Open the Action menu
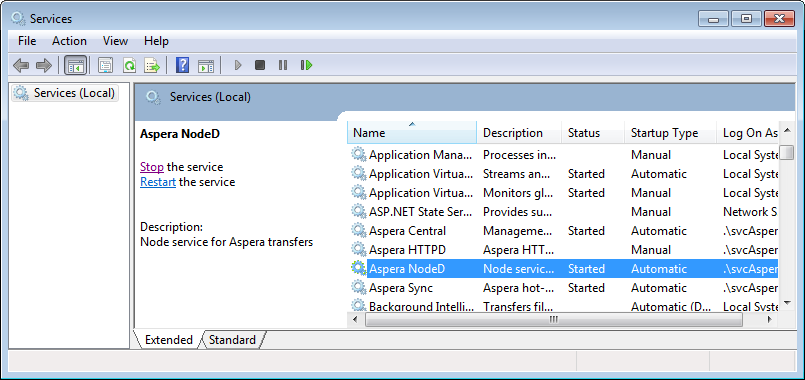This screenshot has height=380, width=805. (69, 41)
